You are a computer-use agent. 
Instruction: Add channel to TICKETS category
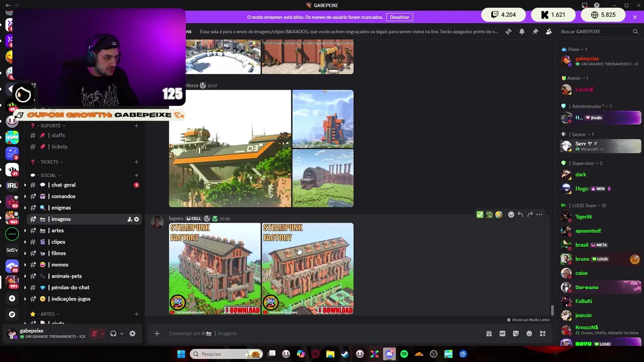[136, 162]
